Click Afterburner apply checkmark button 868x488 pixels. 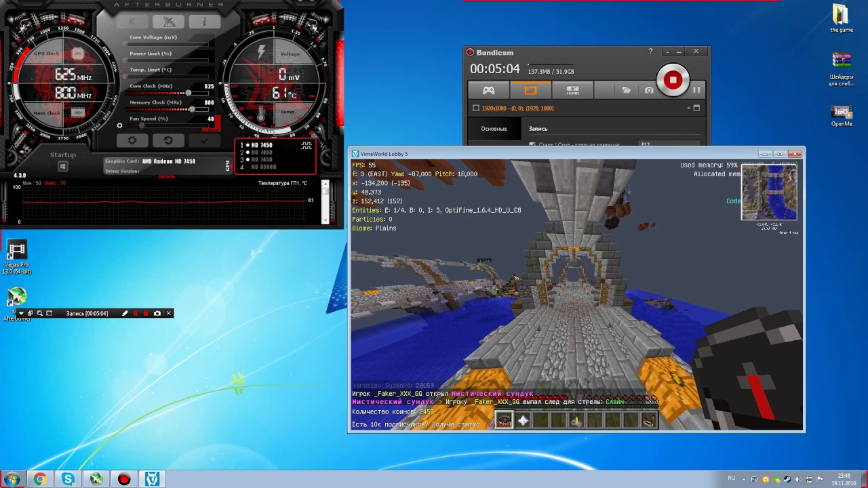coord(204,140)
